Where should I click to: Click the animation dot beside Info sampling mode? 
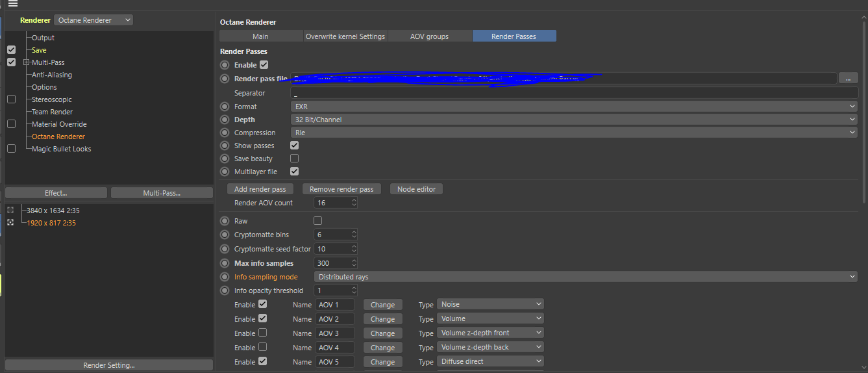225,277
